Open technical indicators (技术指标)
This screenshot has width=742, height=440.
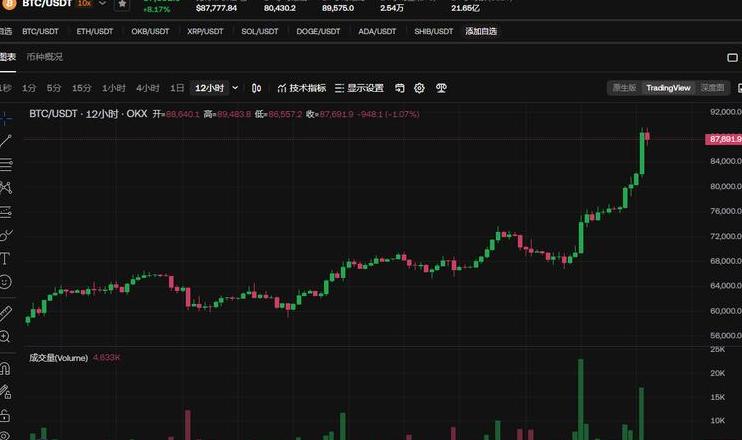click(x=301, y=88)
